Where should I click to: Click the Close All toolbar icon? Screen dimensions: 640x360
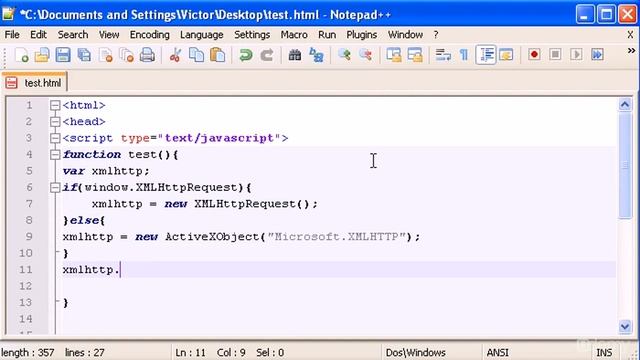click(x=127, y=55)
